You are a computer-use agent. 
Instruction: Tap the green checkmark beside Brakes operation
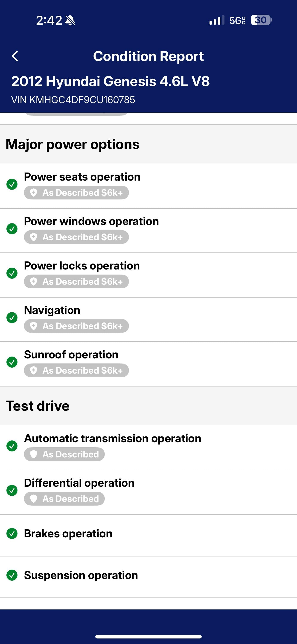[12, 533]
